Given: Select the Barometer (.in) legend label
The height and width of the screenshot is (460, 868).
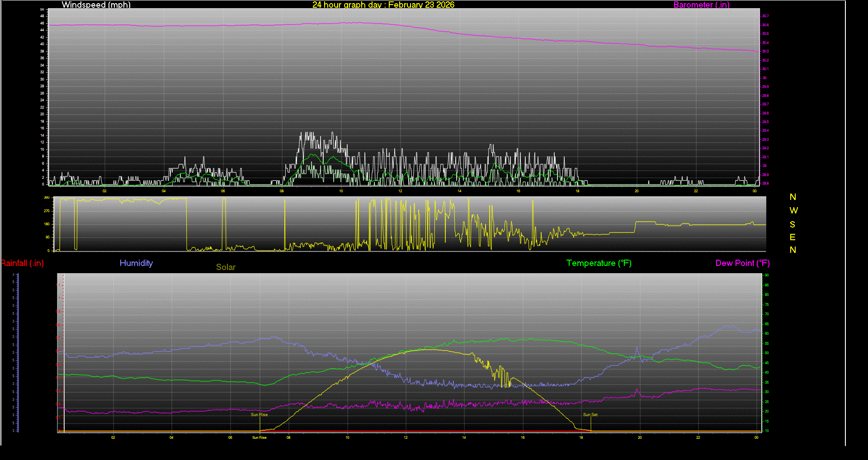Looking at the screenshot, I should [x=701, y=5].
